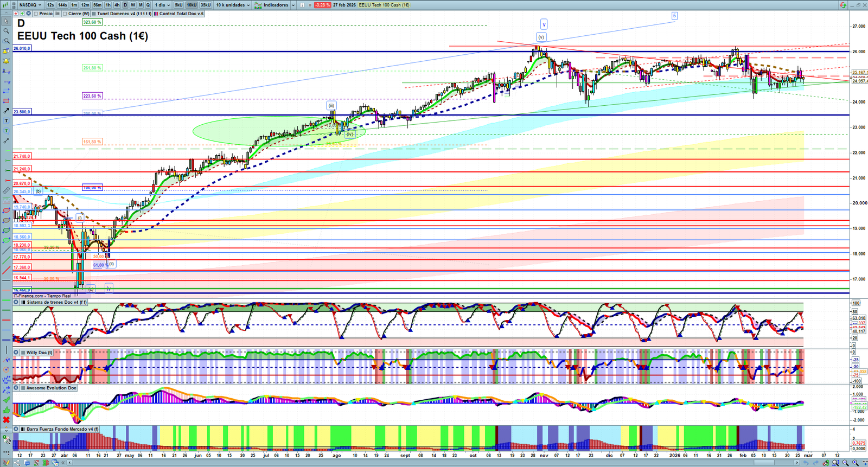Select the green T text bubble tool

click(x=6, y=131)
